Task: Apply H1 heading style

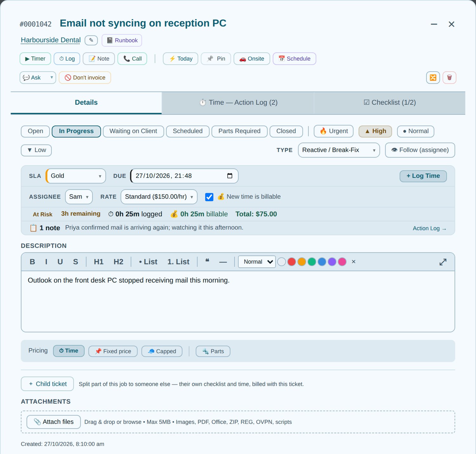Action: pos(99,262)
